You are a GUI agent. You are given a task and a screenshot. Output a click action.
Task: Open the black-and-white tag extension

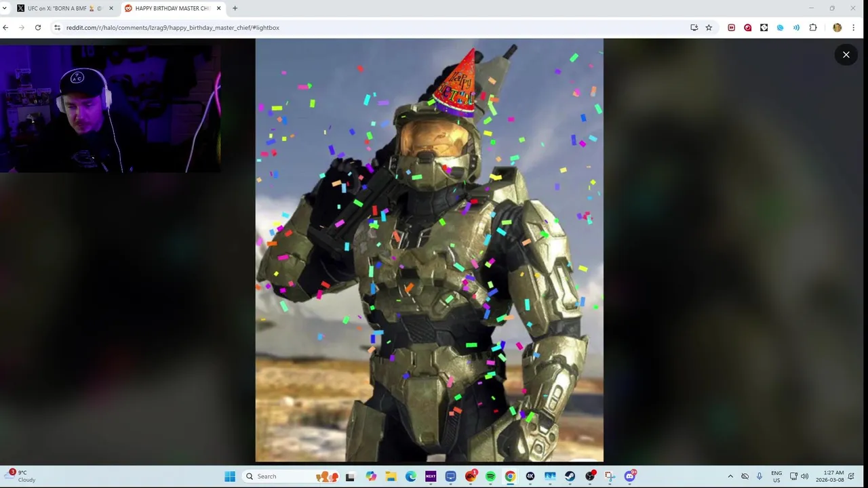764,28
